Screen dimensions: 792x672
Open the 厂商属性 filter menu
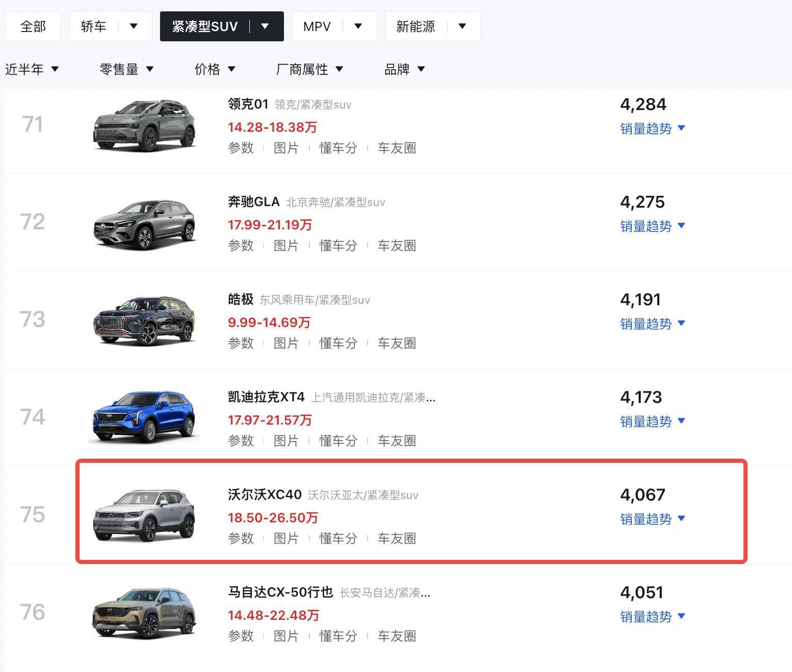(x=309, y=69)
